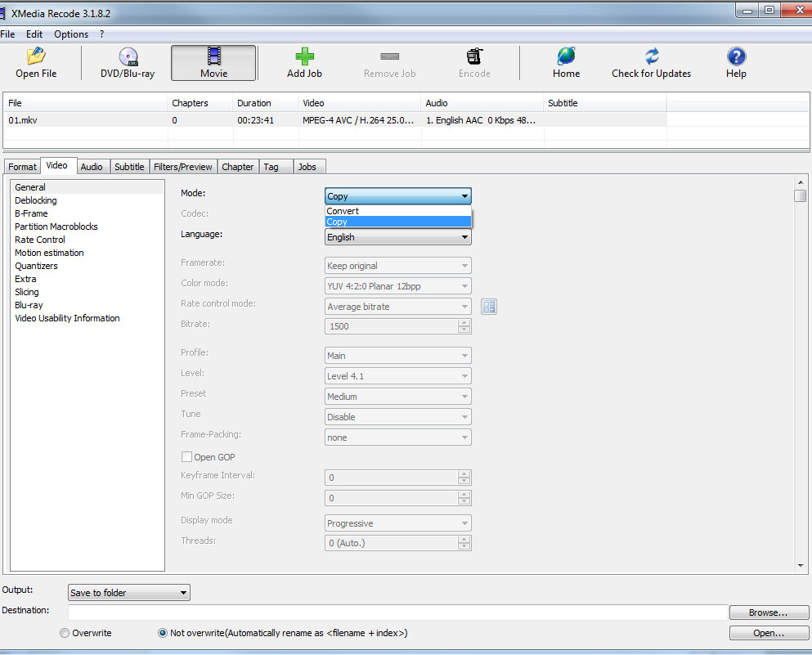
Task: Open the Home globe icon
Action: coord(566,56)
